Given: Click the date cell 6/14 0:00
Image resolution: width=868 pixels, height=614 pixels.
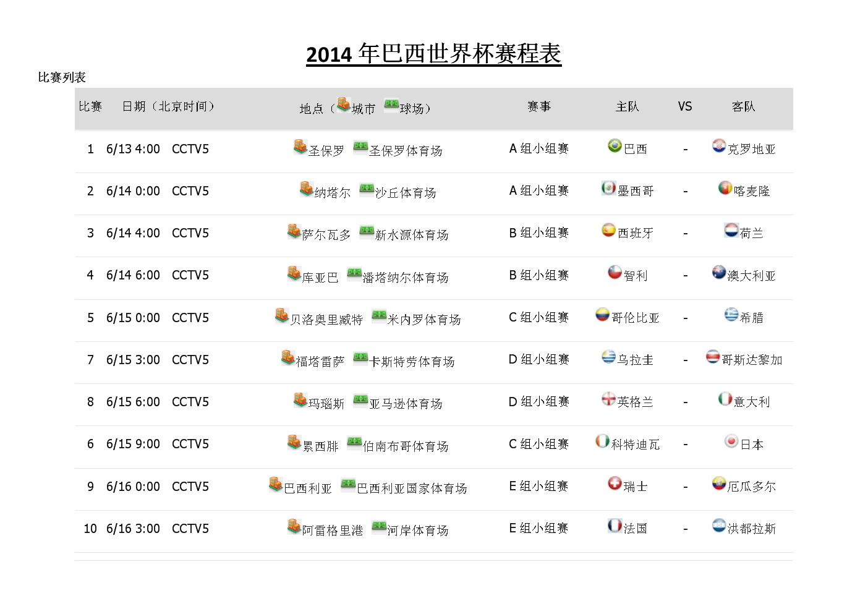Looking at the screenshot, I should point(133,191).
